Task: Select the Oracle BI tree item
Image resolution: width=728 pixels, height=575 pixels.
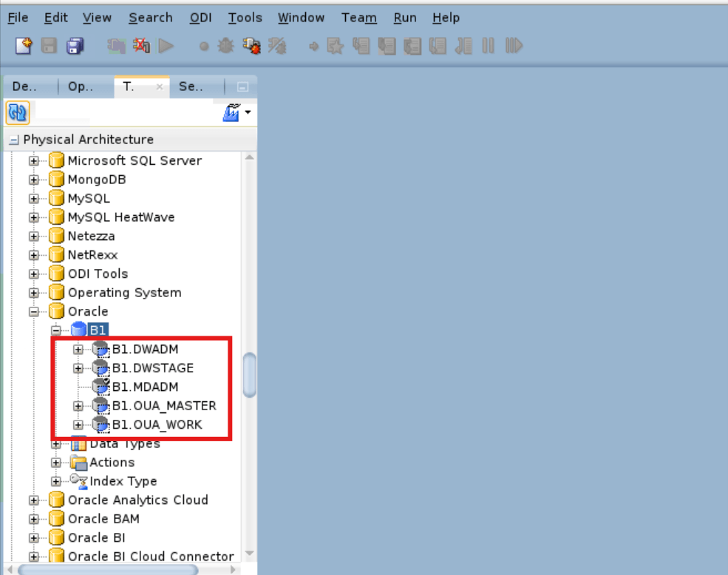Action: coord(97,537)
